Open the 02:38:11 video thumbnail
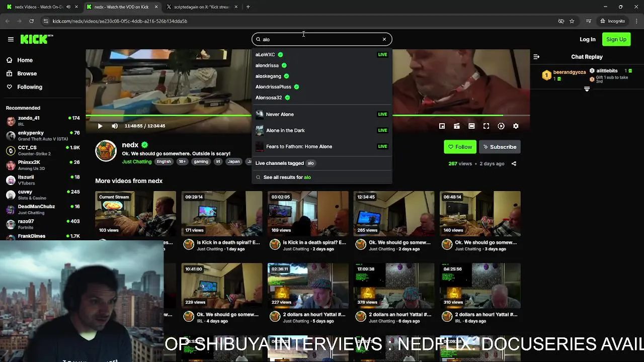Image resolution: width=644 pixels, height=362 pixels. click(x=308, y=286)
